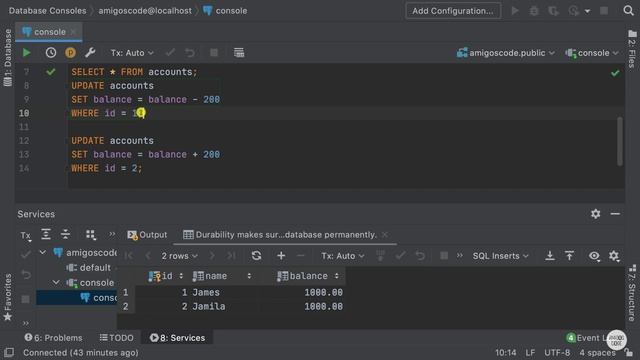
Task: Click the search magnifier icon top right
Action: (x=628, y=11)
